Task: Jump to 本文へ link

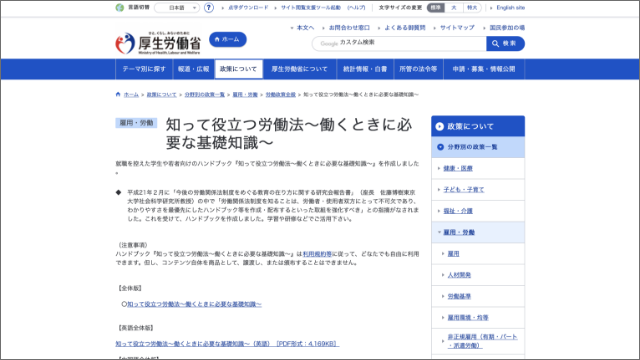Action: click(x=305, y=28)
